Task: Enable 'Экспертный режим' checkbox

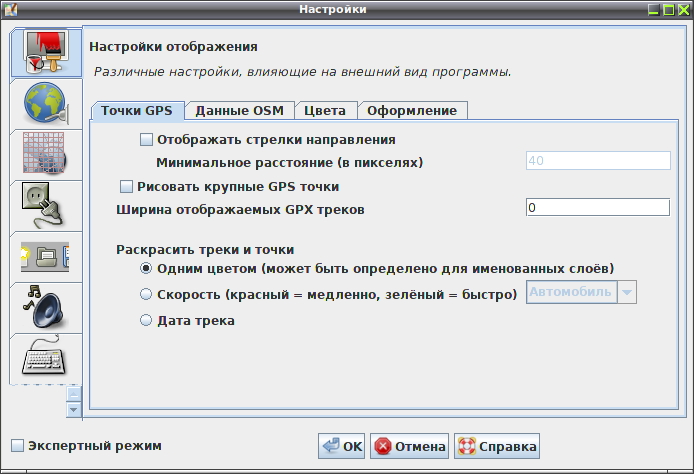Action: pyautogui.click(x=17, y=446)
